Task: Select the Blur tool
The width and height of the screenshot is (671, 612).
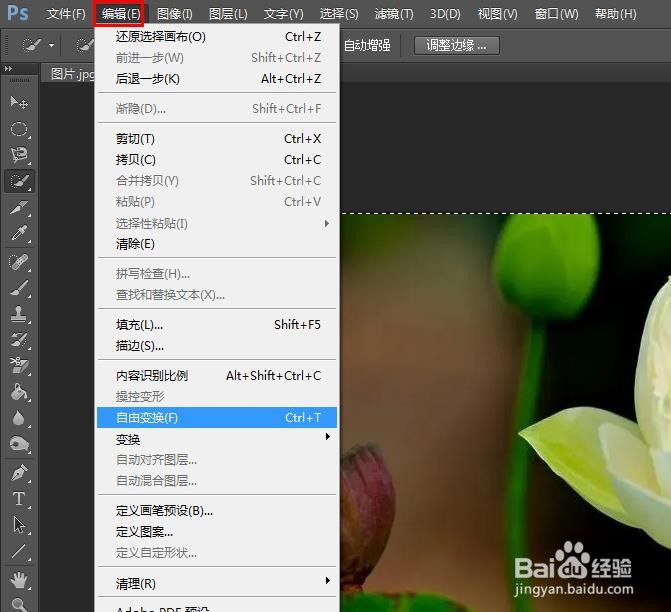Action: click(x=18, y=418)
